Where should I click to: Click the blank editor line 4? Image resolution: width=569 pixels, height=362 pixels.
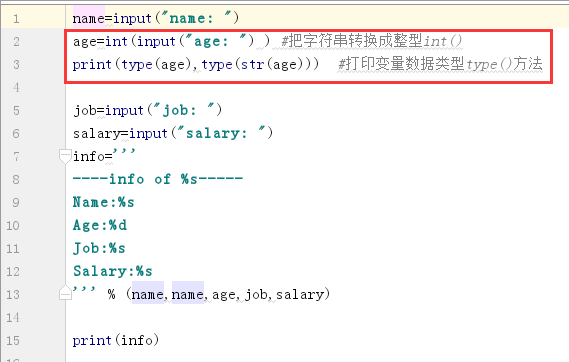coord(317,87)
